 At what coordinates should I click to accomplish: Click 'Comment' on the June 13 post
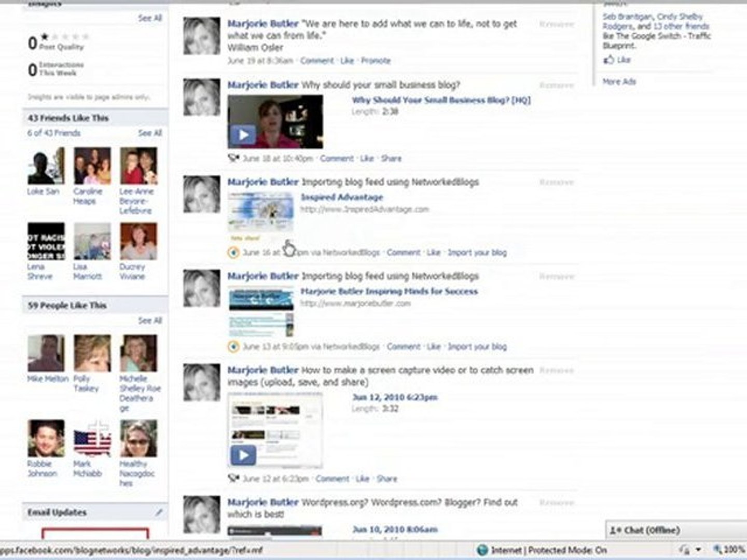[x=404, y=346]
